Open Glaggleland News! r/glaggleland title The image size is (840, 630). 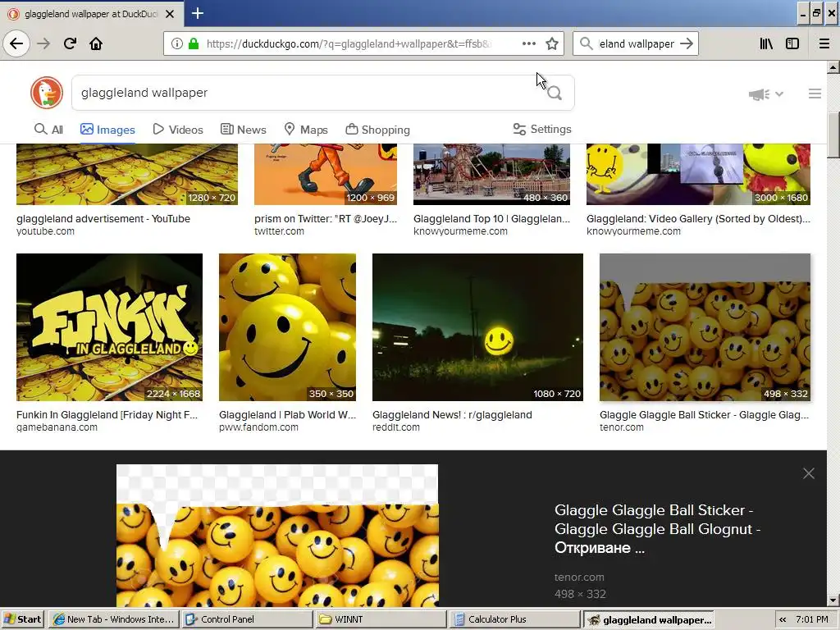[x=452, y=414]
